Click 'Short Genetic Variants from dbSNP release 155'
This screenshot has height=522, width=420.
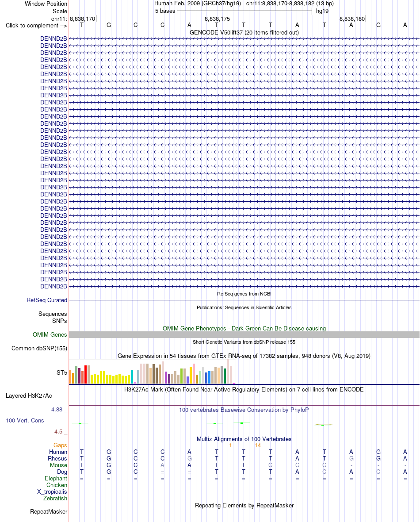(244, 342)
